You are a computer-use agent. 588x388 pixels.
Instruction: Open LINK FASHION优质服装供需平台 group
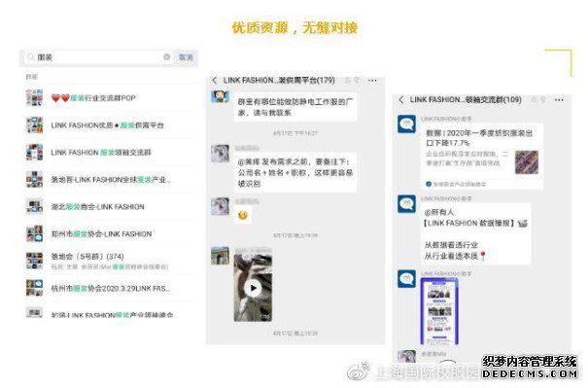click(x=110, y=125)
